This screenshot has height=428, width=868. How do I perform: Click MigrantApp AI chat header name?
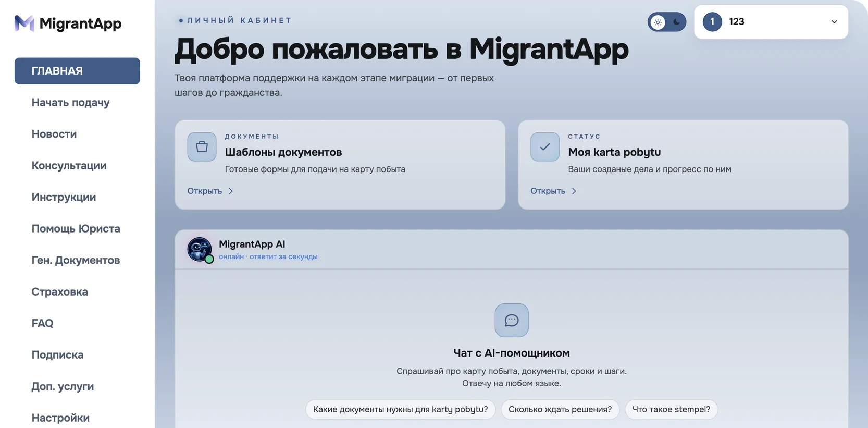(x=252, y=244)
